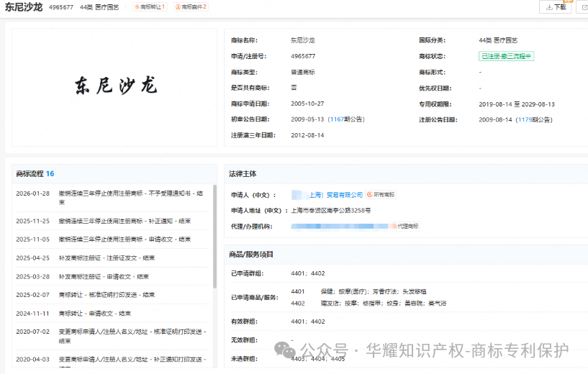
Task: Click the 商标名称 value 东尼沙龙
Action: tap(303, 40)
